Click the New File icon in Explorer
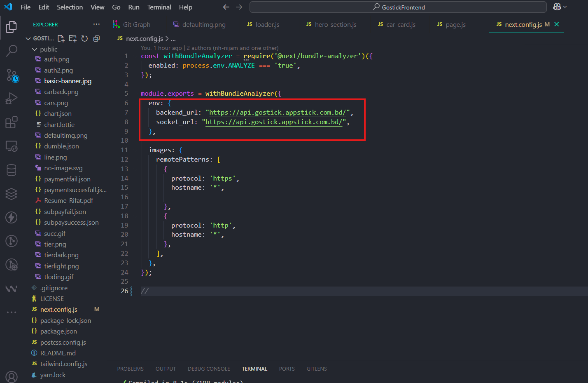 (61, 38)
